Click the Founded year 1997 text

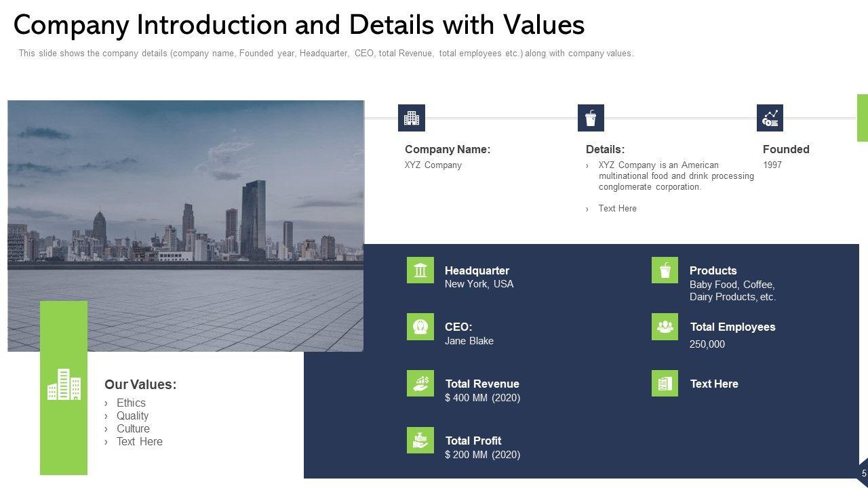[x=772, y=165]
